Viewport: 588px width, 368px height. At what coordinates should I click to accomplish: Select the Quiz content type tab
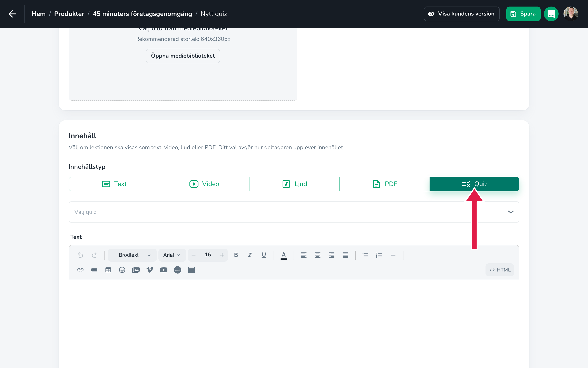tap(474, 184)
